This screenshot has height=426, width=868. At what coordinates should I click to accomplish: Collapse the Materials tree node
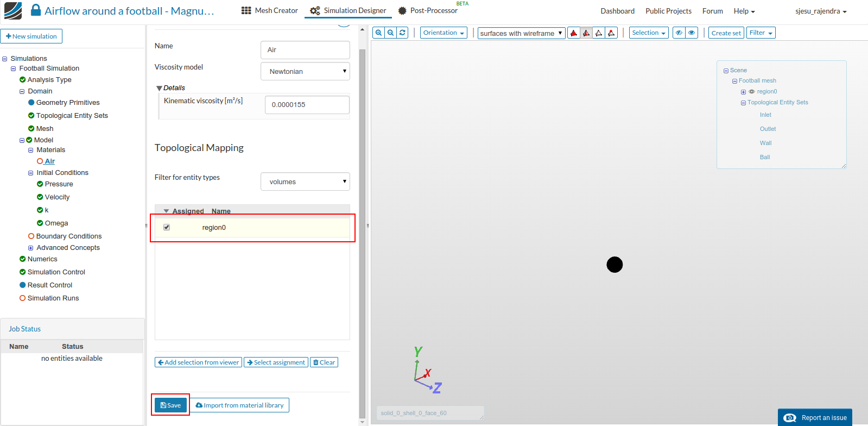(31, 150)
